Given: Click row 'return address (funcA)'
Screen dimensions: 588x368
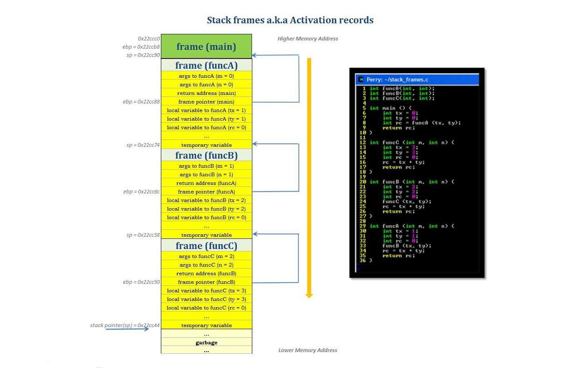Looking at the screenshot, I should pyautogui.click(x=206, y=183).
